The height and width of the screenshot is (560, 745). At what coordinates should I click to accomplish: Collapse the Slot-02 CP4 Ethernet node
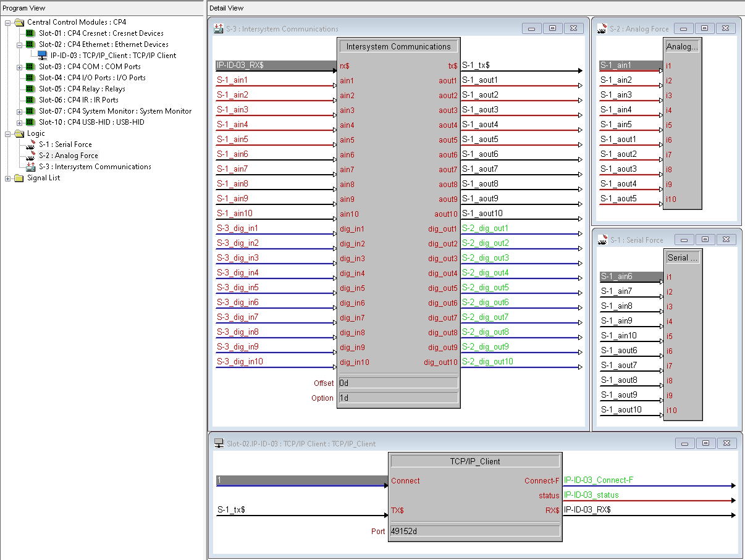click(x=20, y=44)
